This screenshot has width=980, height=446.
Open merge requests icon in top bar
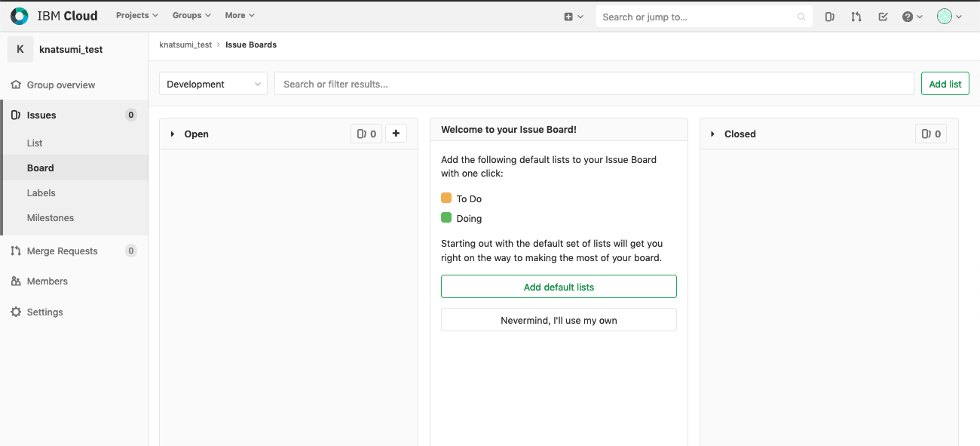tap(856, 17)
